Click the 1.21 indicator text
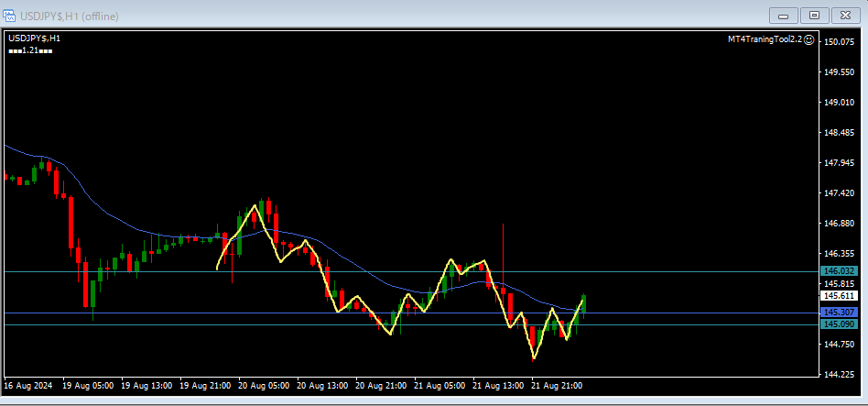868x406 pixels. tap(29, 49)
